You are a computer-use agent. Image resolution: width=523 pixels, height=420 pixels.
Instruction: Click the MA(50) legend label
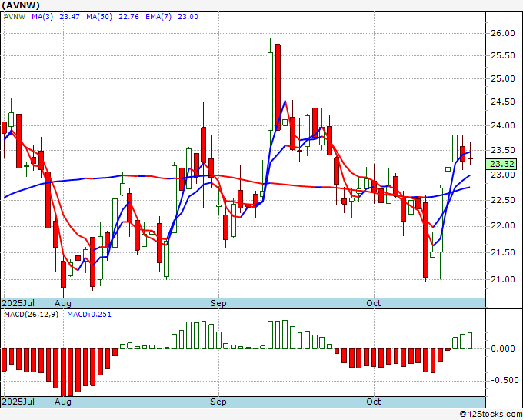pyautogui.click(x=99, y=17)
